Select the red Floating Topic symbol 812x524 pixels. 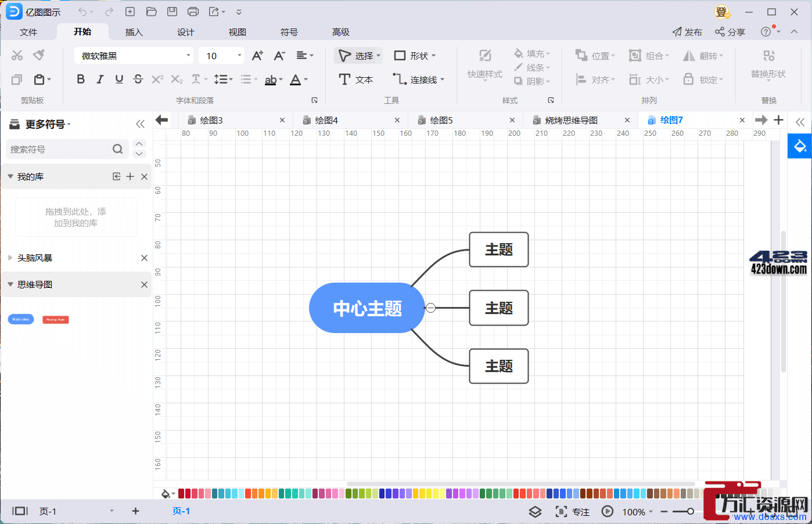click(x=56, y=320)
